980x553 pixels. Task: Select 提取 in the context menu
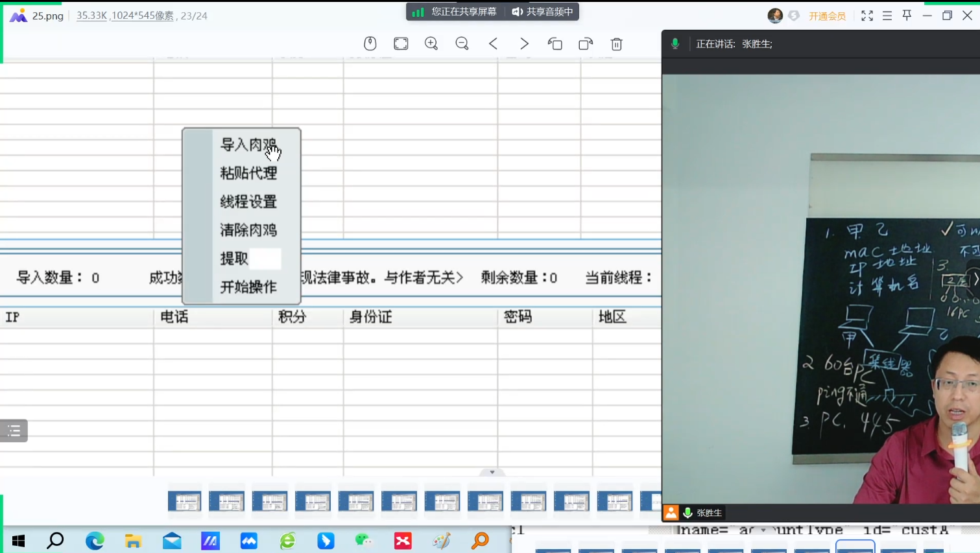tap(234, 259)
